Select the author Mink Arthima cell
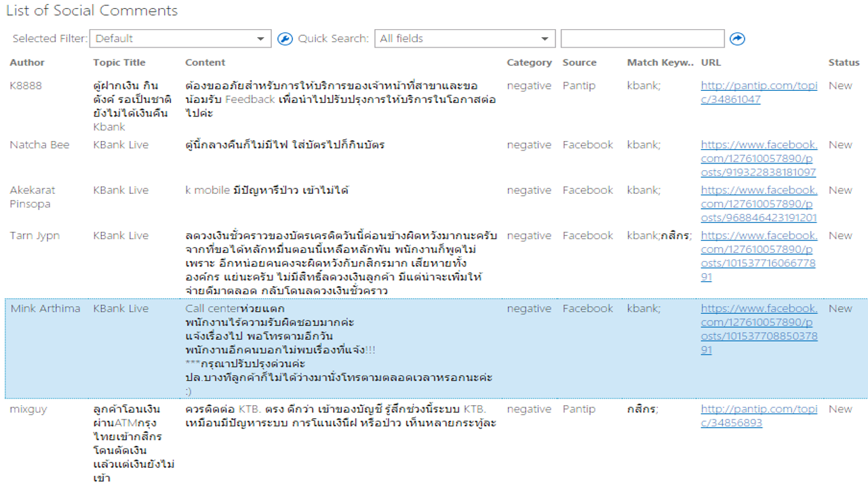868x488 pixels. (x=45, y=308)
